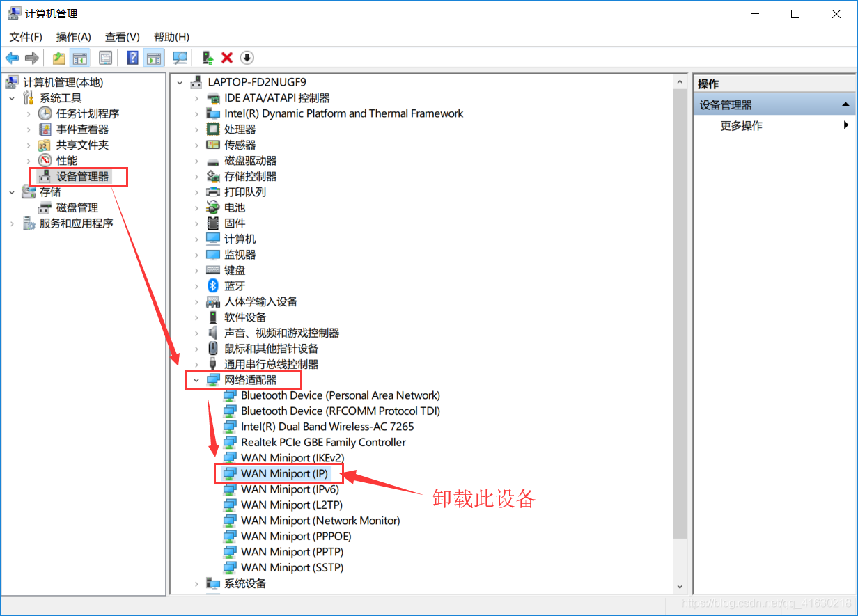The image size is (858, 616).
Task: Collapse the 网络适配器 node
Action: pyautogui.click(x=196, y=380)
